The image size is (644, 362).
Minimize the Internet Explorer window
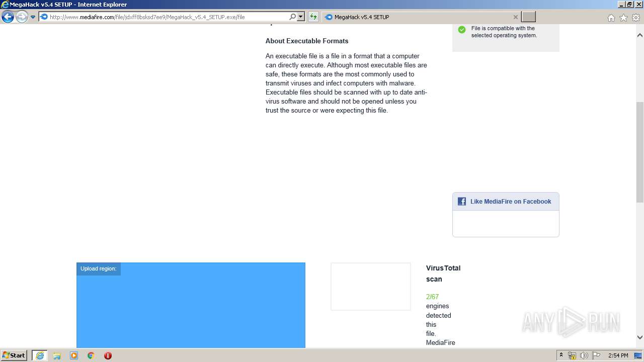[621, 5]
